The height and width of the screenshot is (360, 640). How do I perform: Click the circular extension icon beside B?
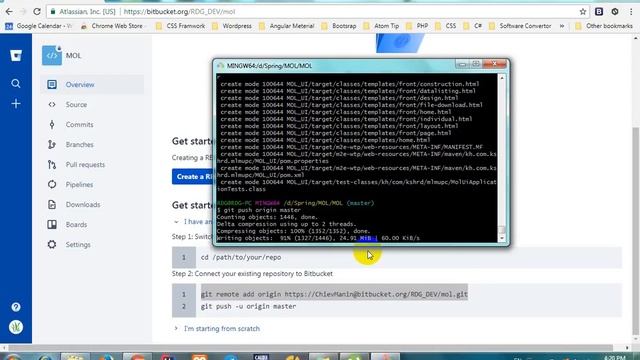pos(615,12)
